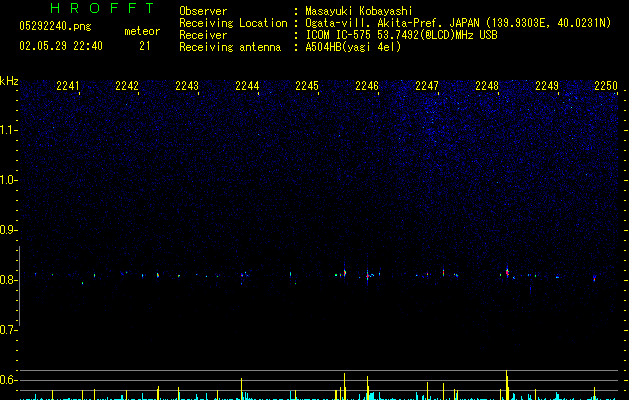Click time marker 2248
Image resolution: width=629 pixels, height=400 pixels.
pos(487,86)
